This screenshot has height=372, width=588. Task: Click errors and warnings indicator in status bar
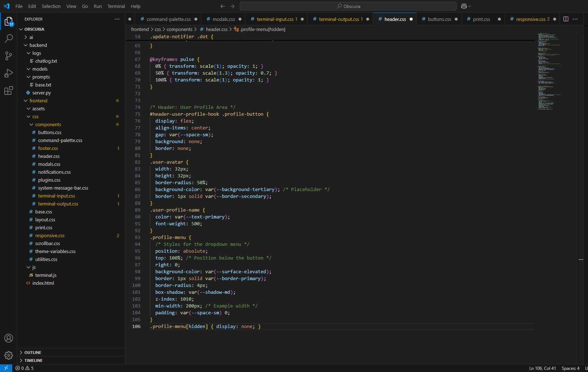click(24, 368)
